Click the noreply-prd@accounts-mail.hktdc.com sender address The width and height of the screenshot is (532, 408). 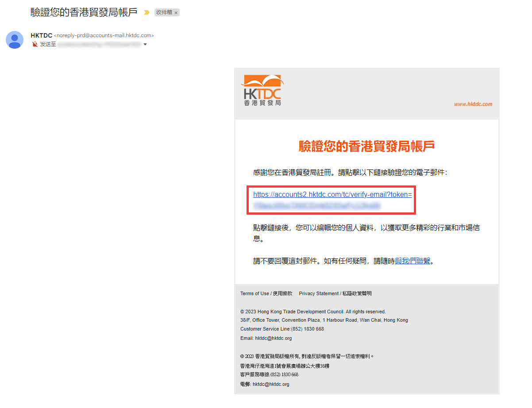pyautogui.click(x=104, y=35)
